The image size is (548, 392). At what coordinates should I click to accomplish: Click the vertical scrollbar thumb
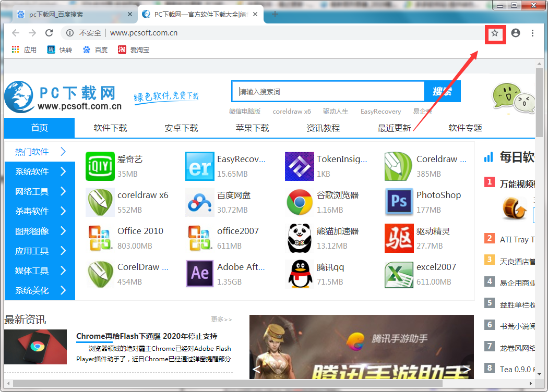539,102
